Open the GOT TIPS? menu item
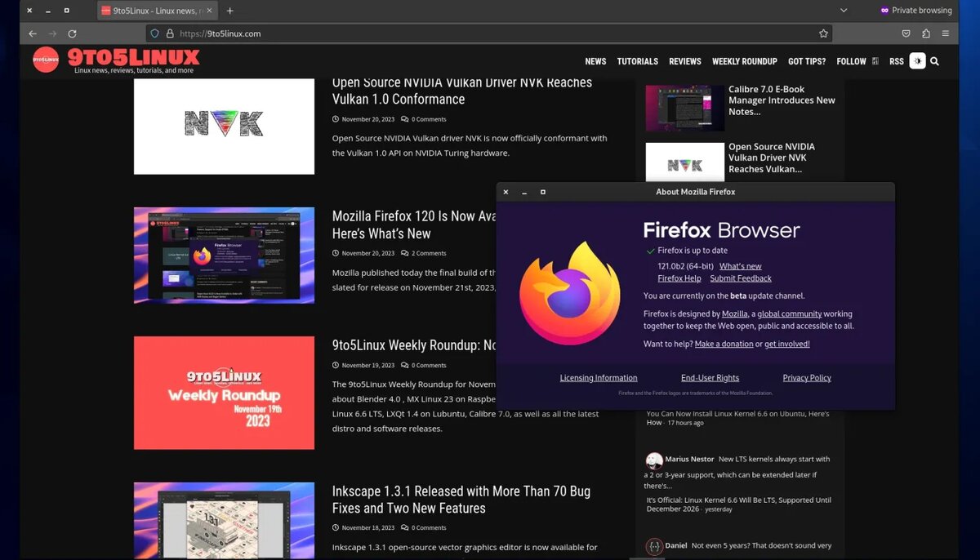This screenshot has height=560, width=980. point(807,61)
